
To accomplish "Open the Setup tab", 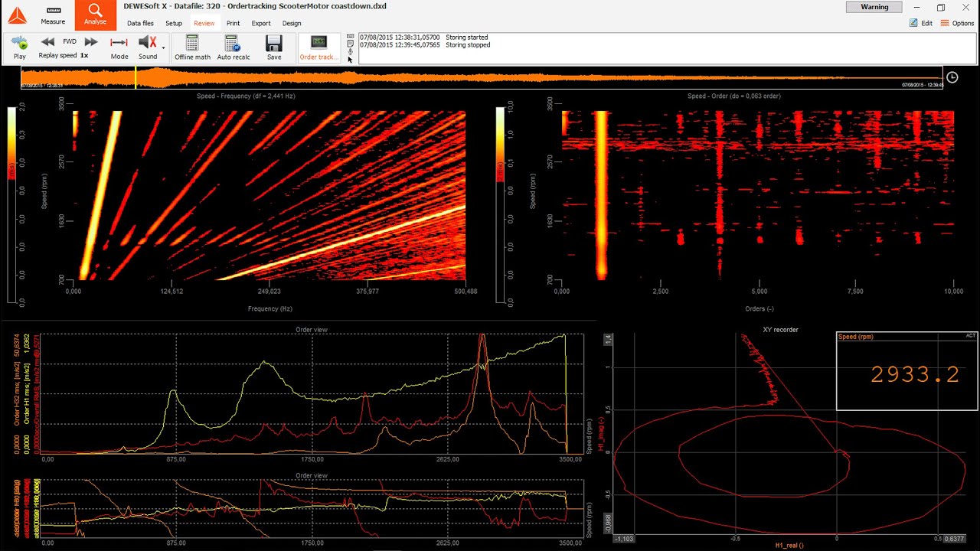I will 174,23.
